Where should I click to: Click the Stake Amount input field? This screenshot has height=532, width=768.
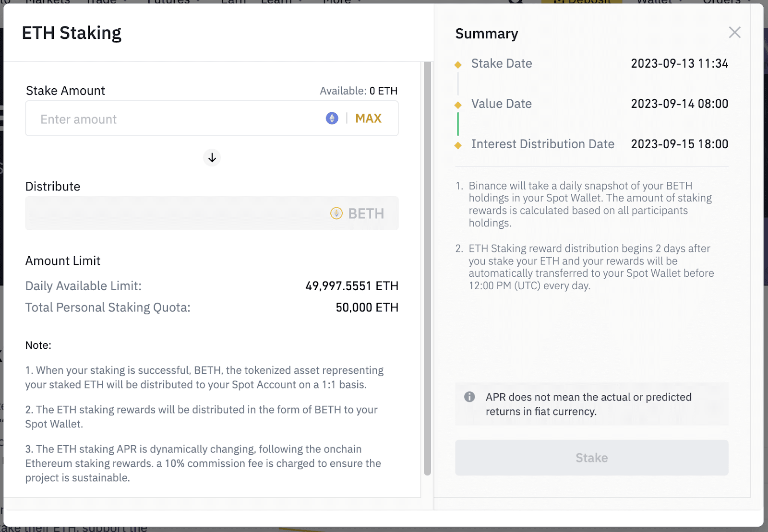(212, 118)
